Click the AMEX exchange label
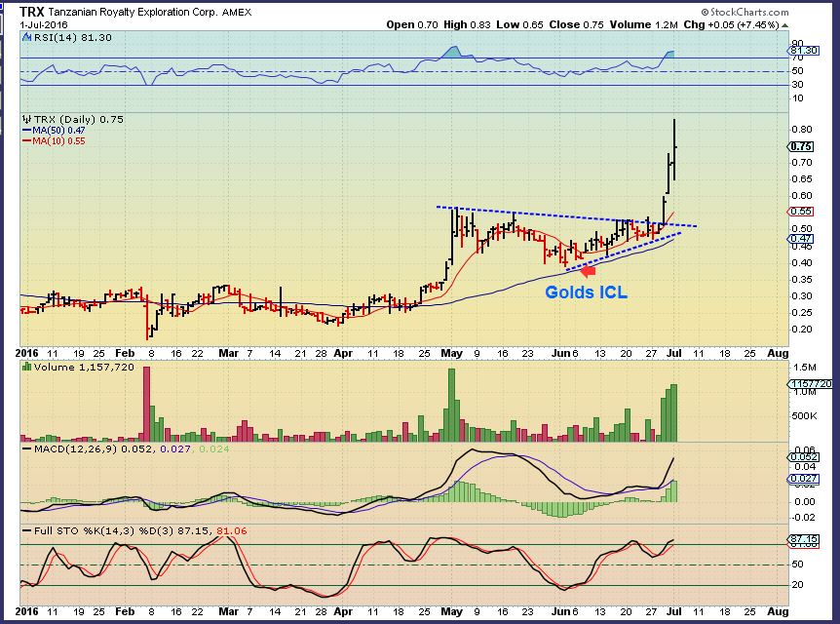 (x=237, y=12)
